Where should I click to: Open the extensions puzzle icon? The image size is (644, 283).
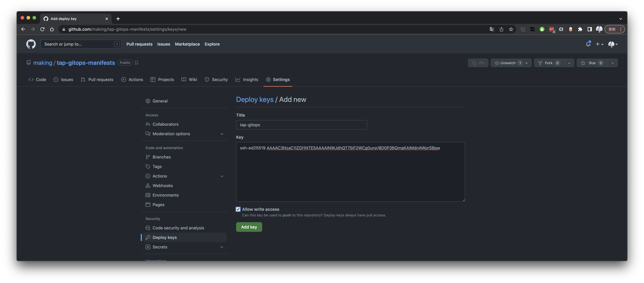[580, 29]
